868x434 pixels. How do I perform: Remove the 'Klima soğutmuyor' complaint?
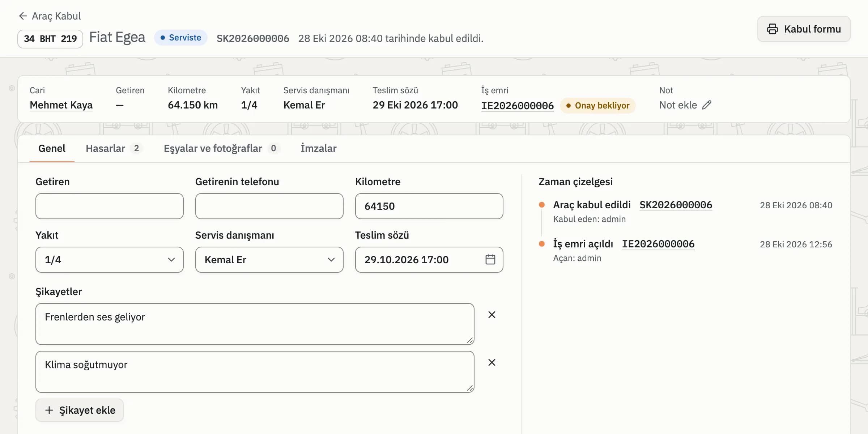tap(492, 362)
